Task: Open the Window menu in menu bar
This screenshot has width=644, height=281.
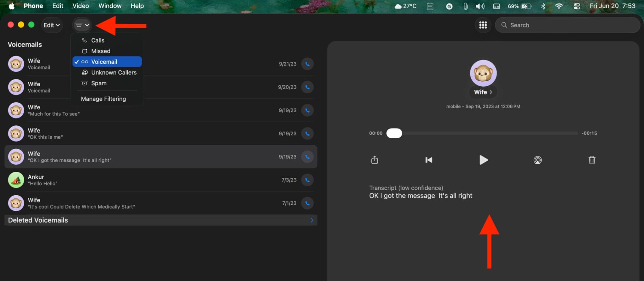Action: (x=110, y=6)
